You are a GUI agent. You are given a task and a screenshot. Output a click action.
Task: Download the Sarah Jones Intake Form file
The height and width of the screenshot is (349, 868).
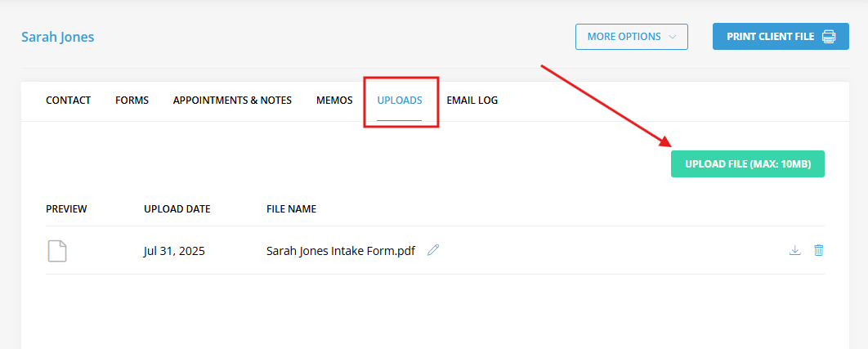pyautogui.click(x=795, y=250)
